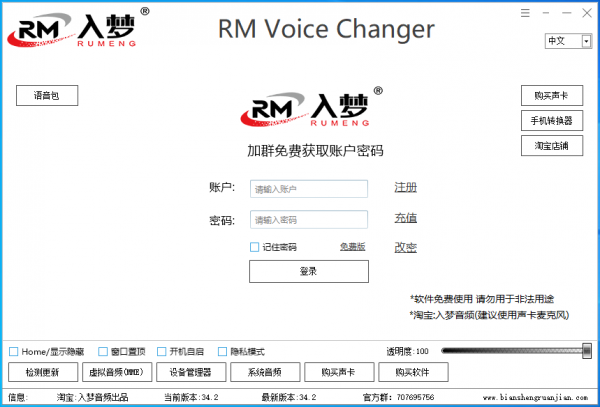Toggle the 隐私模式 privacy mode checkbox
Viewport: 600px width, 407px height.
click(222, 351)
